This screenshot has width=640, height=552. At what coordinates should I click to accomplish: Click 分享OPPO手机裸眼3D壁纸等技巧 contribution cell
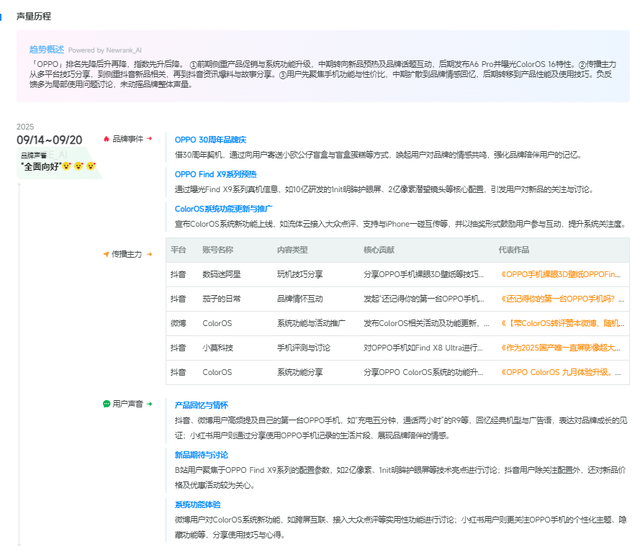point(424,274)
